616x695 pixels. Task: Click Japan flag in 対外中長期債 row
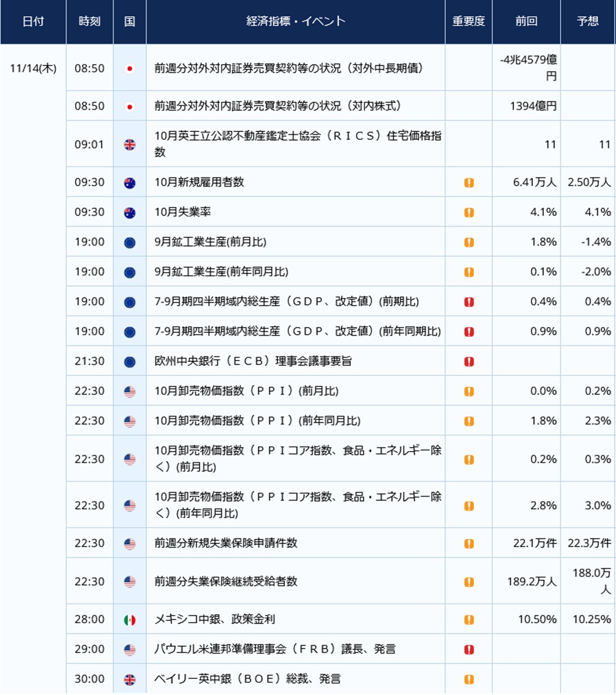(130, 69)
